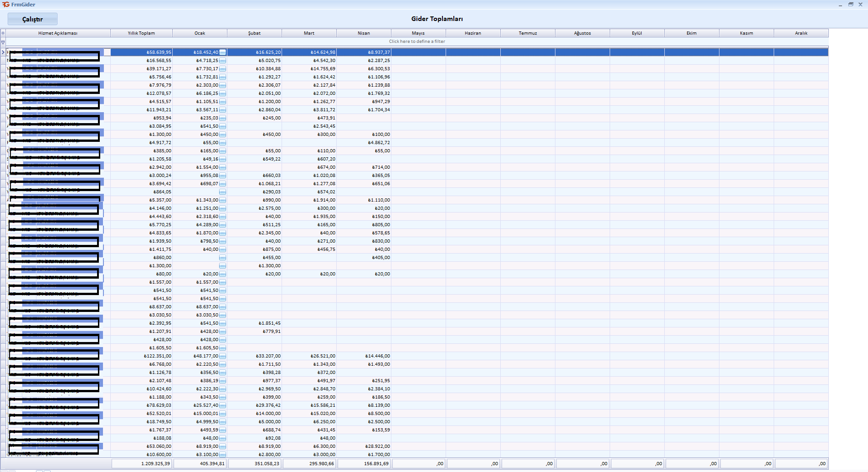Open ellipsis button beside Ocak ₺955,08
Viewport: 868px width, 472px height.
click(x=222, y=176)
